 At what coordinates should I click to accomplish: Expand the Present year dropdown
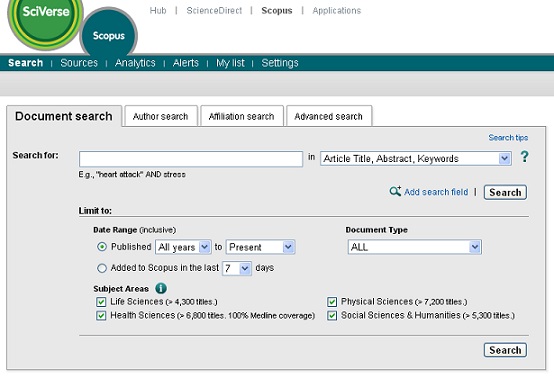click(x=260, y=247)
